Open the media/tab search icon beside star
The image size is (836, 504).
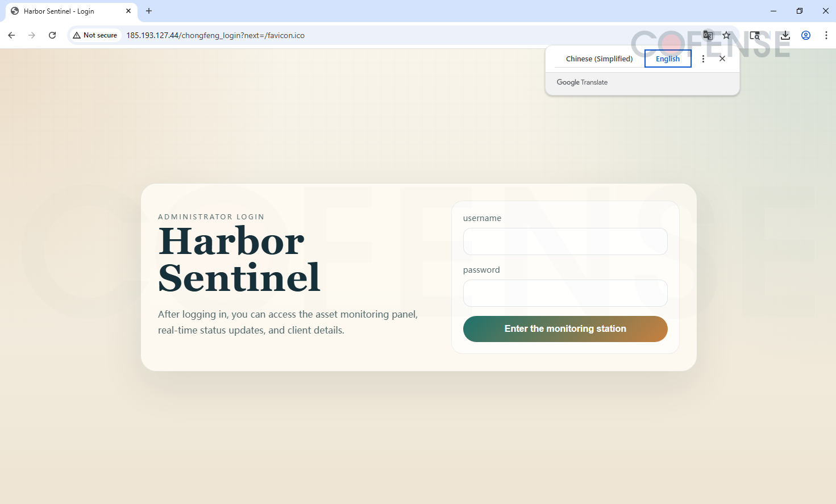tap(755, 35)
